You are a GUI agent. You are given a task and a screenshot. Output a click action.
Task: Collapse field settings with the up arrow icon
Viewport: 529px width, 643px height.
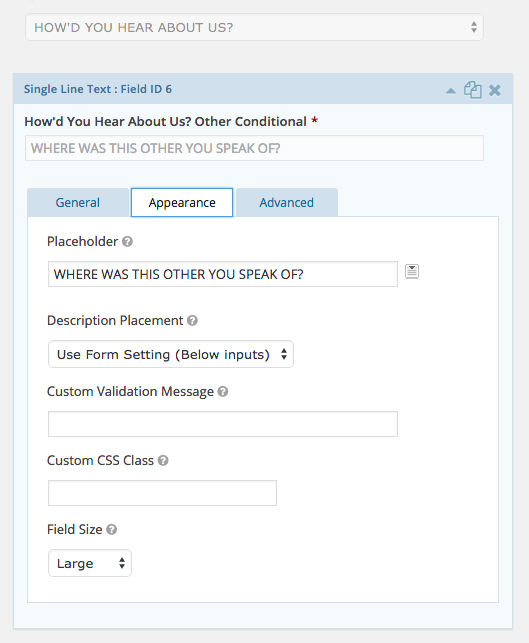point(451,91)
